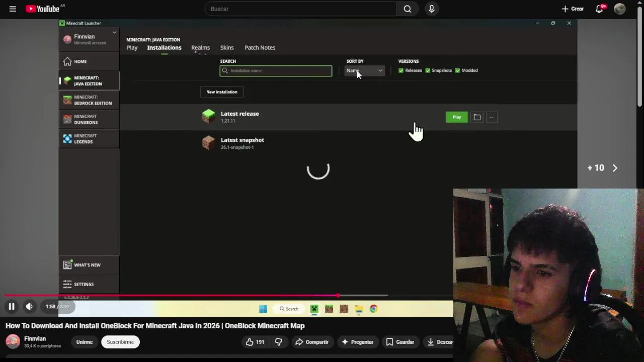Open the File Explorer taskbar icon
The width and height of the screenshot is (644, 362).
pyautogui.click(x=359, y=309)
